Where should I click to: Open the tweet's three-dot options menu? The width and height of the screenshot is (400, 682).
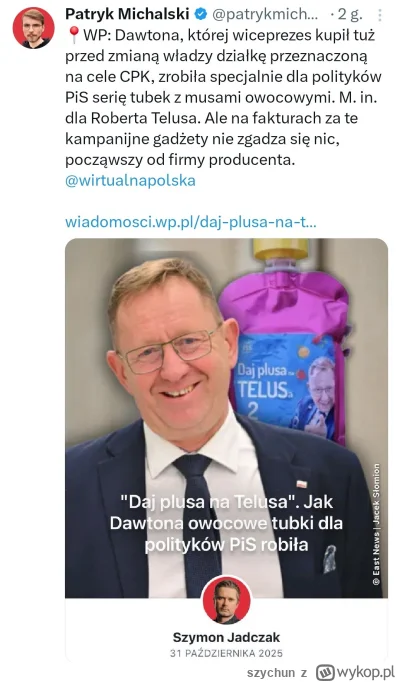click(x=380, y=15)
